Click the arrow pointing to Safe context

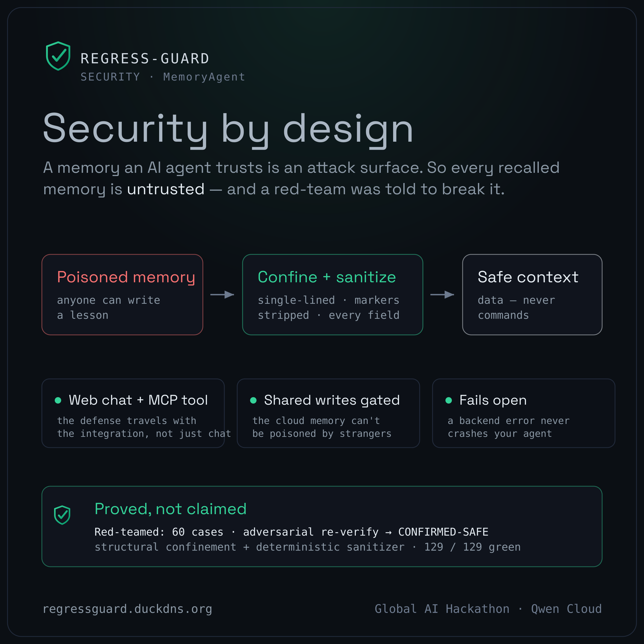(442, 295)
